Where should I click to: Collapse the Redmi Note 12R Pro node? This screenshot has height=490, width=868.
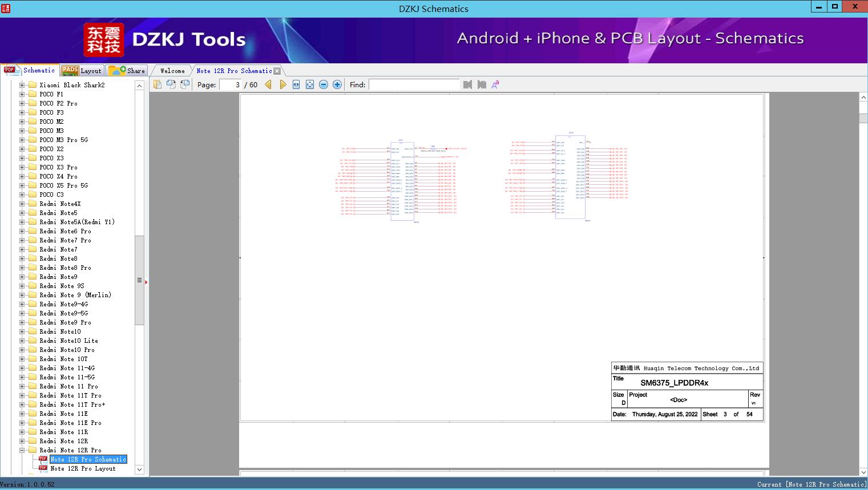(x=22, y=450)
